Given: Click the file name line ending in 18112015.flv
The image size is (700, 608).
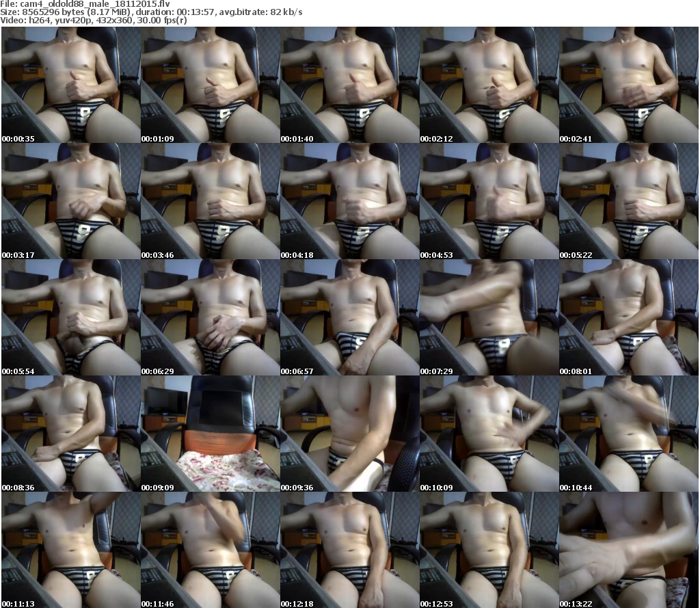Looking at the screenshot, I should [85, 3].
